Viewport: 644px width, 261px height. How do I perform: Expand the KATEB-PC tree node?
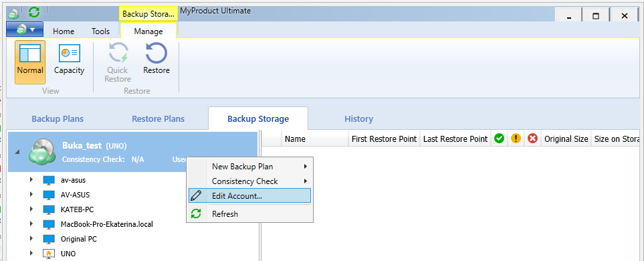point(31,209)
